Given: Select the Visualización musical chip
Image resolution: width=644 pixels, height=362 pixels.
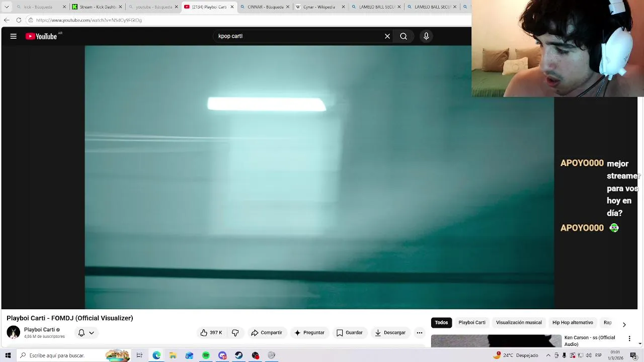Looking at the screenshot, I should [x=519, y=323].
